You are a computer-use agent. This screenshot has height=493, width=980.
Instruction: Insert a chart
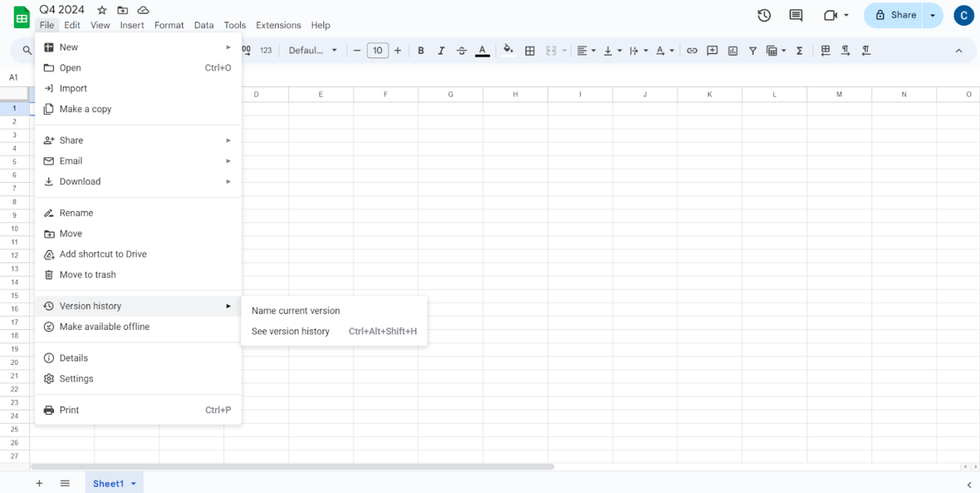pos(733,50)
